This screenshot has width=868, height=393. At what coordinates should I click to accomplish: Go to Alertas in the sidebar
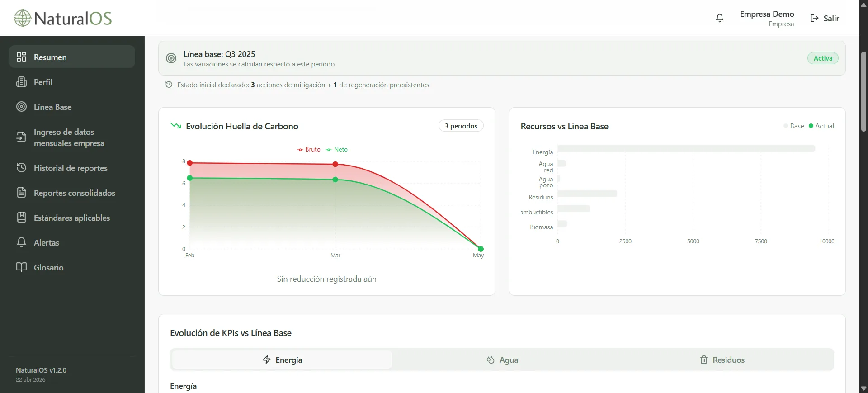pyautogui.click(x=72, y=242)
